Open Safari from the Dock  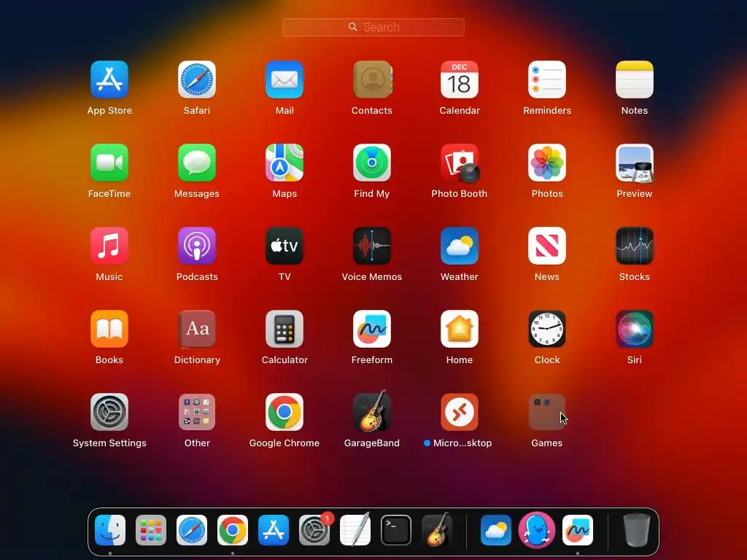tap(192, 530)
